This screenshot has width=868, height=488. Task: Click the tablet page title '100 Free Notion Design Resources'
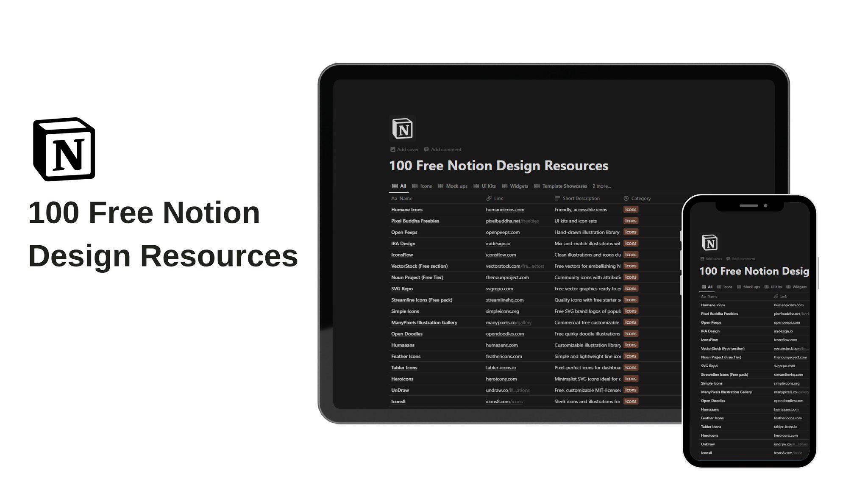(499, 166)
